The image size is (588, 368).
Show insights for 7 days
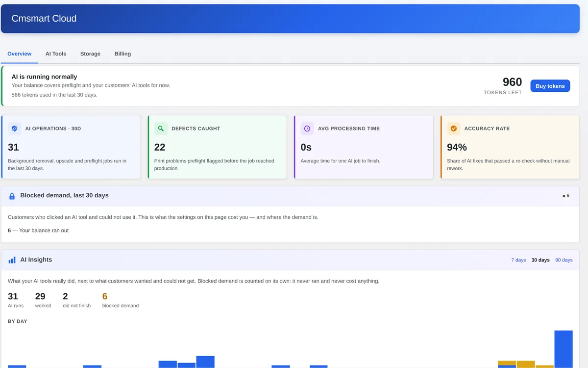518,260
